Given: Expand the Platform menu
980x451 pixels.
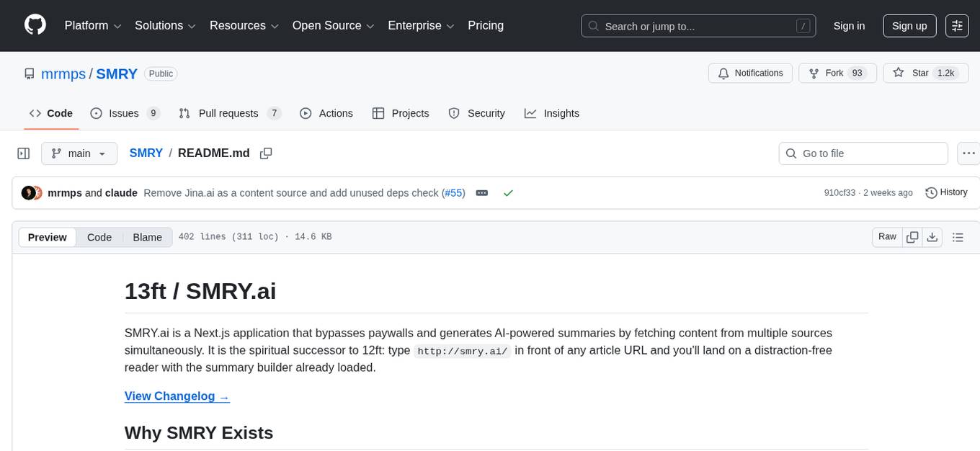Looking at the screenshot, I should (x=93, y=26).
